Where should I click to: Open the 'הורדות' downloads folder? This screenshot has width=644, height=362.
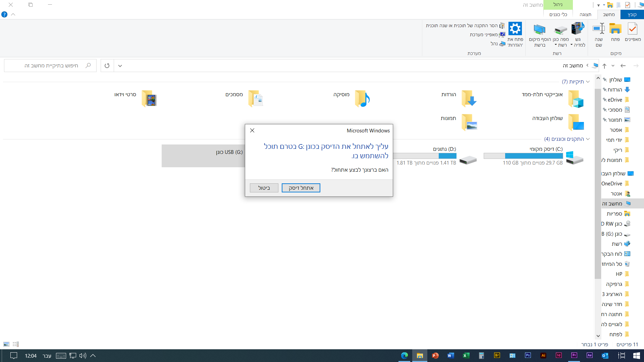pos(468,99)
